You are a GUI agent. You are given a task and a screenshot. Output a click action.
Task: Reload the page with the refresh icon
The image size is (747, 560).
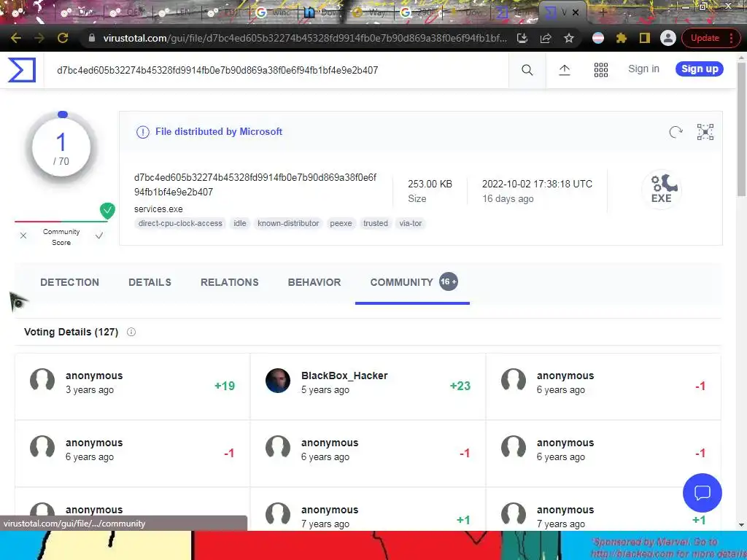(63, 38)
